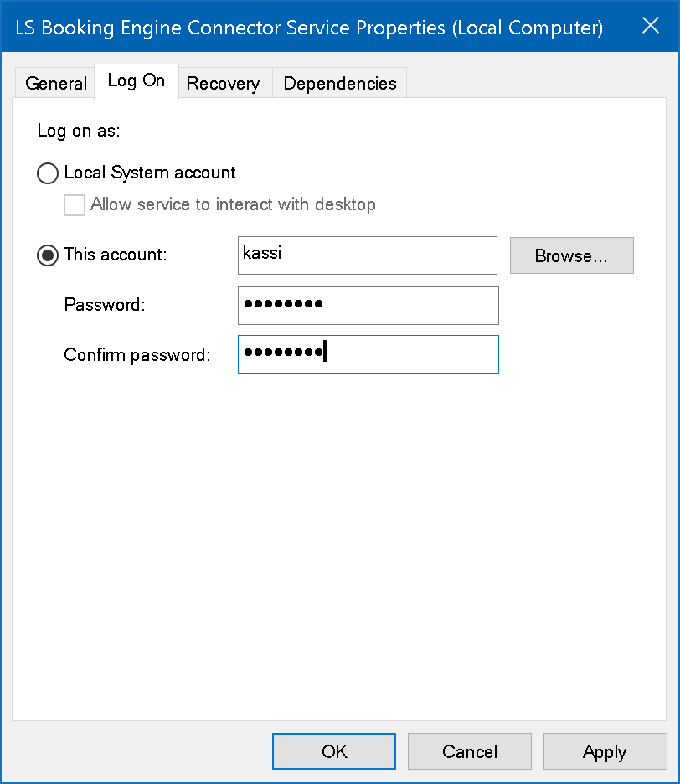The image size is (680, 784).
Task: Choose the This account radio button
Action: click(49, 255)
